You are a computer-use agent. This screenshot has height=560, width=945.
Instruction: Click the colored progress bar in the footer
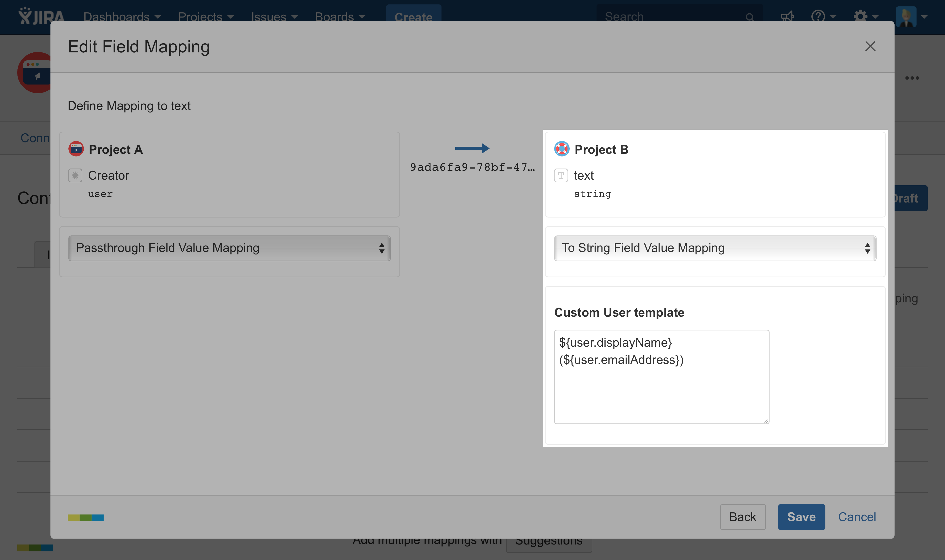pyautogui.click(x=86, y=518)
